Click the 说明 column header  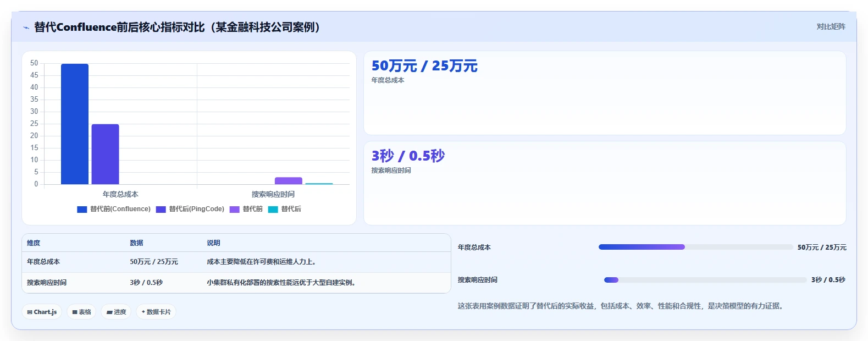click(213, 243)
